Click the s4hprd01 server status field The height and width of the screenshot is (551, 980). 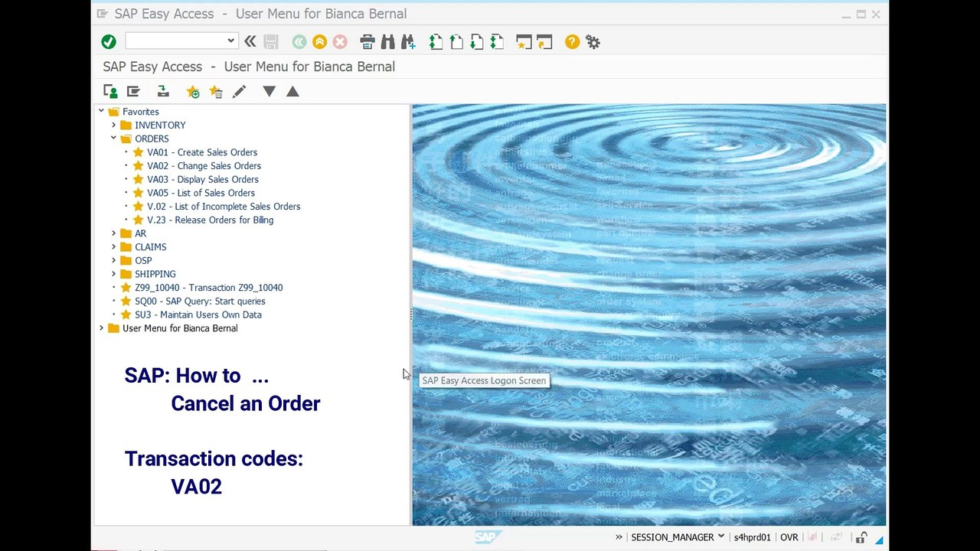752,537
